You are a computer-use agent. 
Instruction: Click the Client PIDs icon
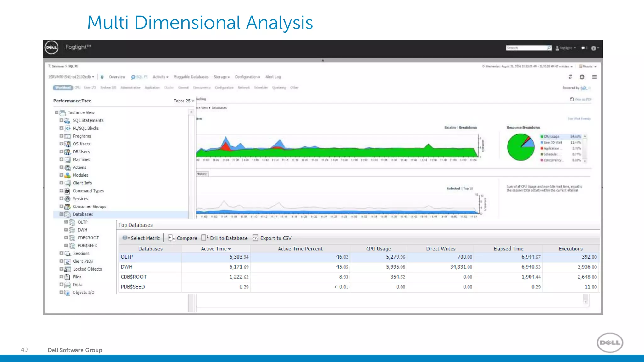pos(67,261)
